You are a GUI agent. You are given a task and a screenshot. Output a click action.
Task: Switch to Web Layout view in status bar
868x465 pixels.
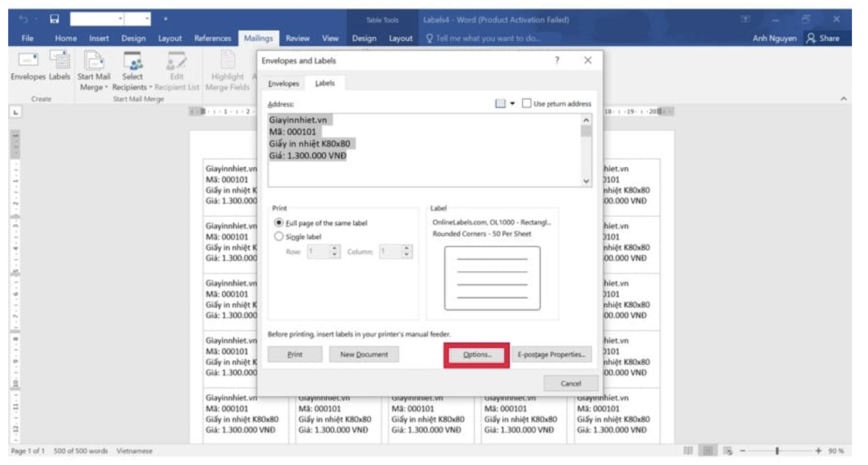click(x=727, y=451)
